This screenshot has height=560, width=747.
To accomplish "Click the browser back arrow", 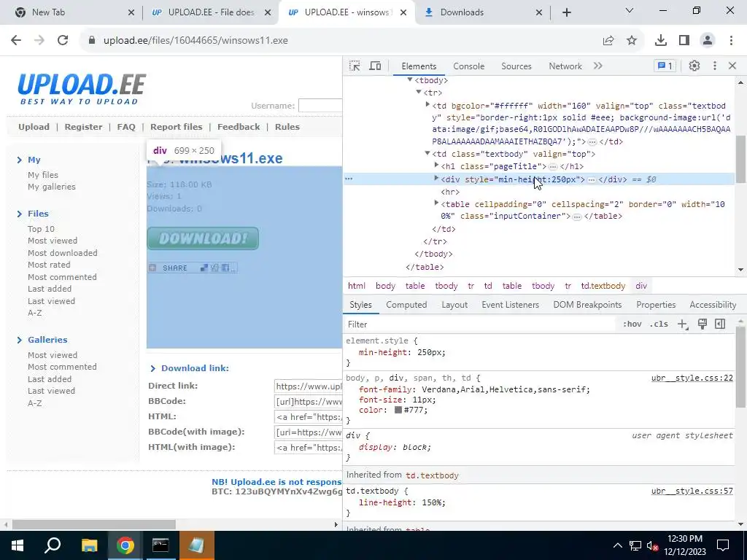I will point(16,41).
